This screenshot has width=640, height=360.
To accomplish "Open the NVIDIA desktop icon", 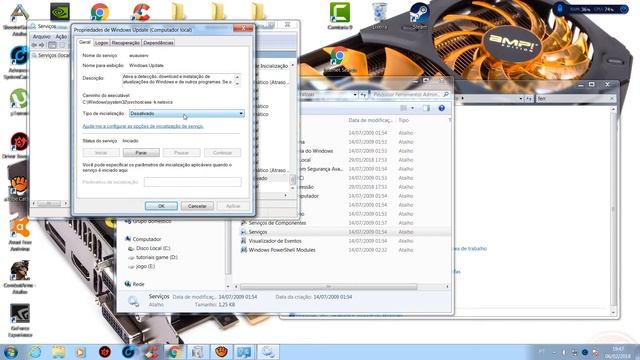I will [x=60, y=11].
